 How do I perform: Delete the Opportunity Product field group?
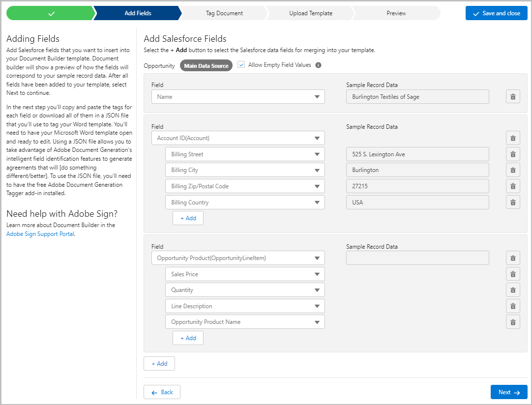point(513,258)
